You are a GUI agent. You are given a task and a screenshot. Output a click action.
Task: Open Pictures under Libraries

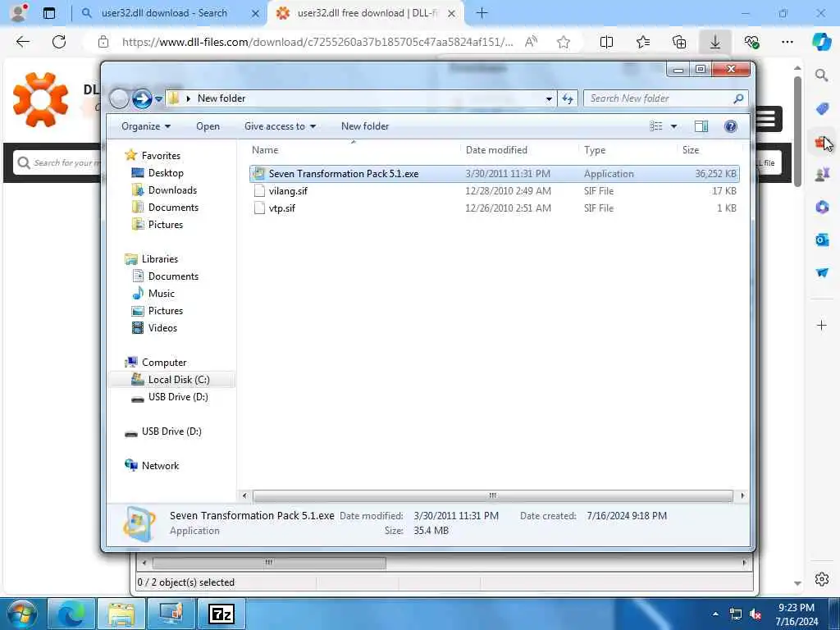tap(165, 311)
